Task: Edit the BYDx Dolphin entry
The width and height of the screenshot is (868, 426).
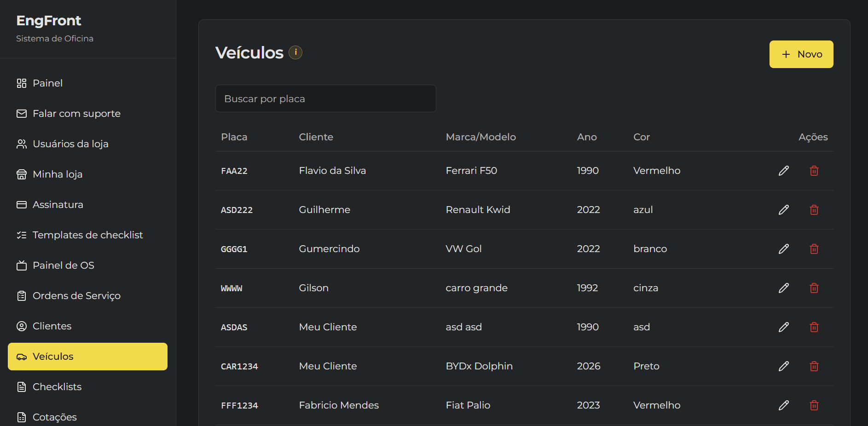Action: point(784,366)
